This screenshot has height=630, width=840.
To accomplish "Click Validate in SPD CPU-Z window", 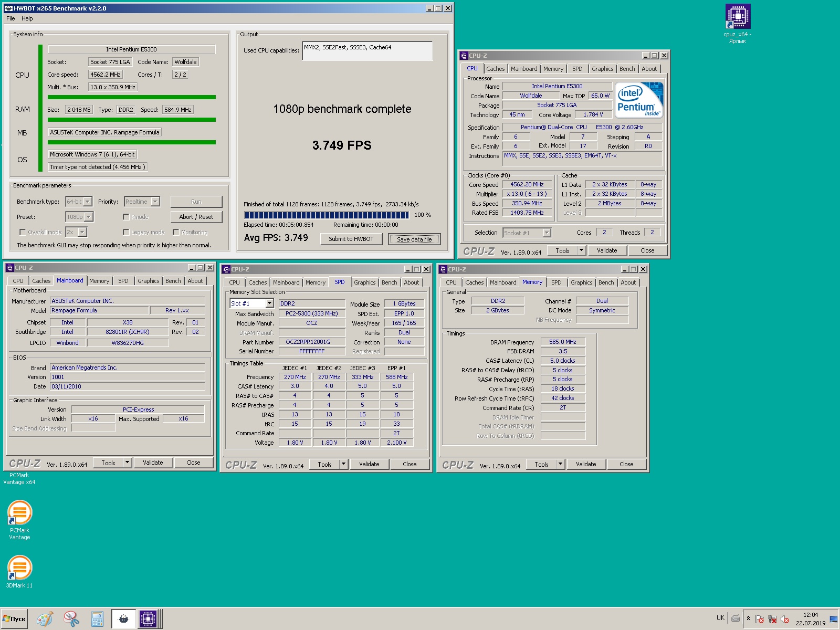I will 369,464.
